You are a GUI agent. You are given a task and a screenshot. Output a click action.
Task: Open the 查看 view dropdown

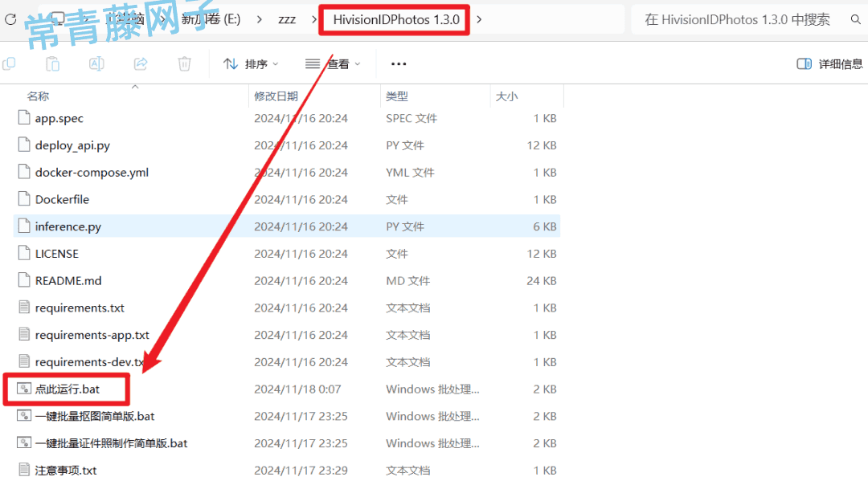pyautogui.click(x=333, y=64)
